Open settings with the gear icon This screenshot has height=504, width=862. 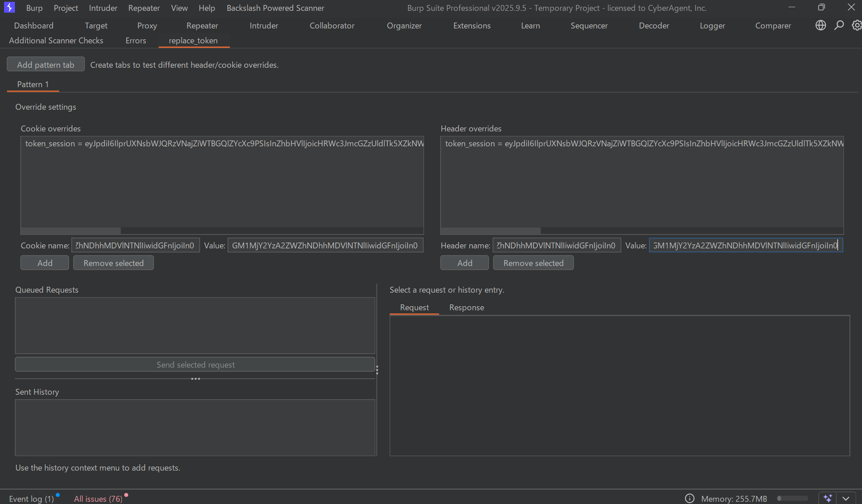point(856,25)
